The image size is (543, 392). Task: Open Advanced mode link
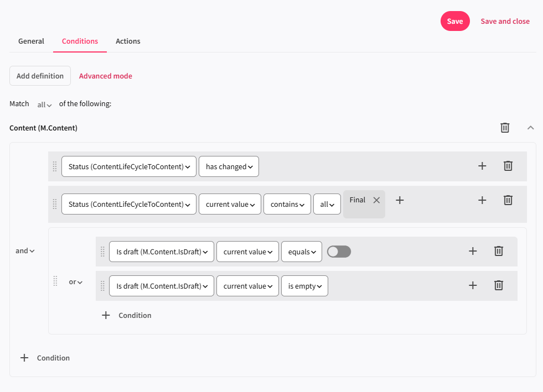click(x=105, y=76)
